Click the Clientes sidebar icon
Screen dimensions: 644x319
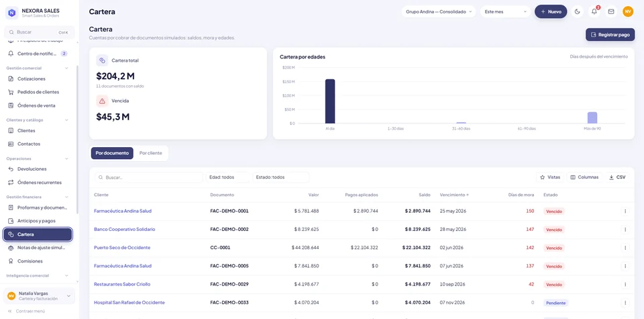[x=11, y=131]
